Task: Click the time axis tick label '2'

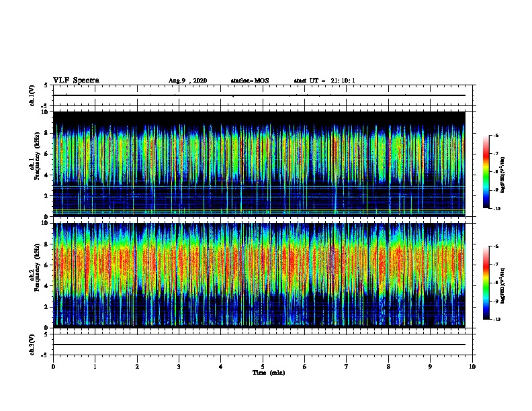Action: point(137,367)
